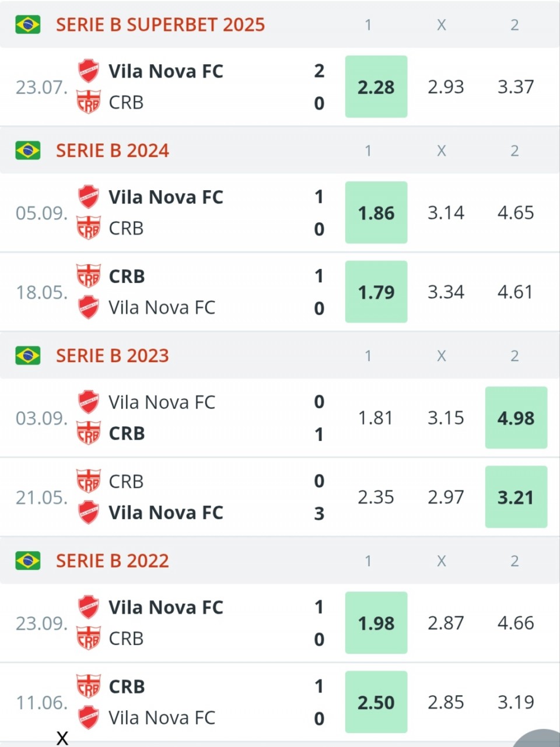Select the highlighted 2.28 home odds

point(376,87)
